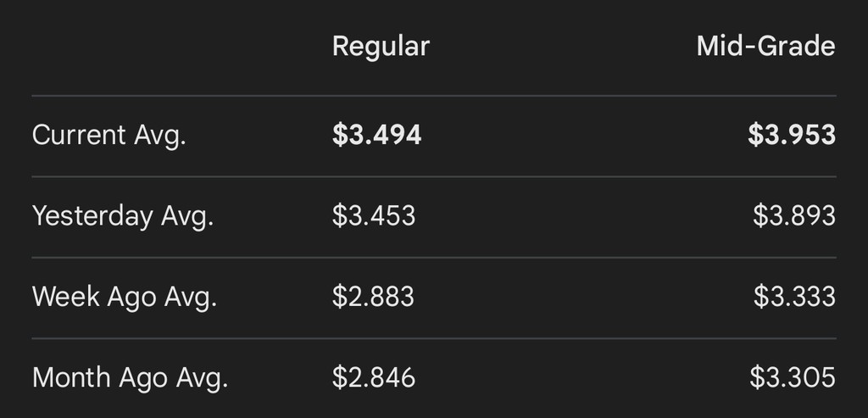Select yesterday's Regular price $3.453
This screenshot has height=418, width=868.
click(x=374, y=216)
